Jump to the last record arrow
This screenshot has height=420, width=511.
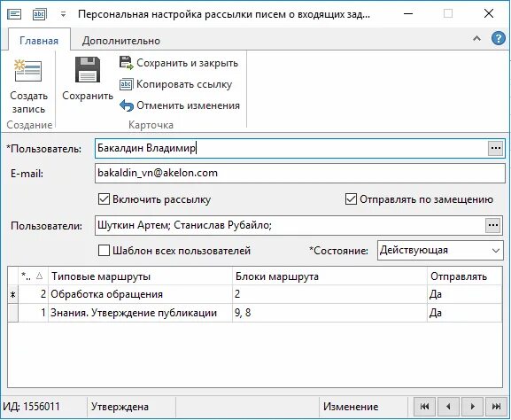click(x=496, y=407)
